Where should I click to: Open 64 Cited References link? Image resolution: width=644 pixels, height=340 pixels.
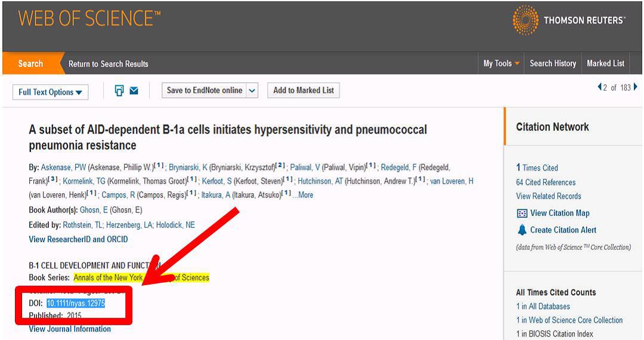click(x=546, y=183)
